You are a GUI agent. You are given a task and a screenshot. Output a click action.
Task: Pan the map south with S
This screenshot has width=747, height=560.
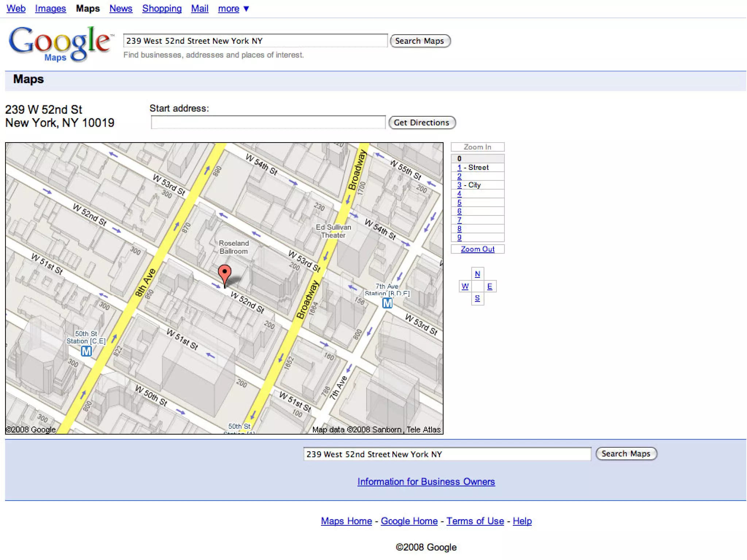(477, 299)
